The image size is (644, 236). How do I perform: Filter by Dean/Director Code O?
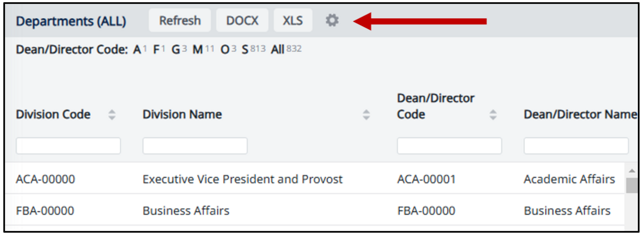225,50
